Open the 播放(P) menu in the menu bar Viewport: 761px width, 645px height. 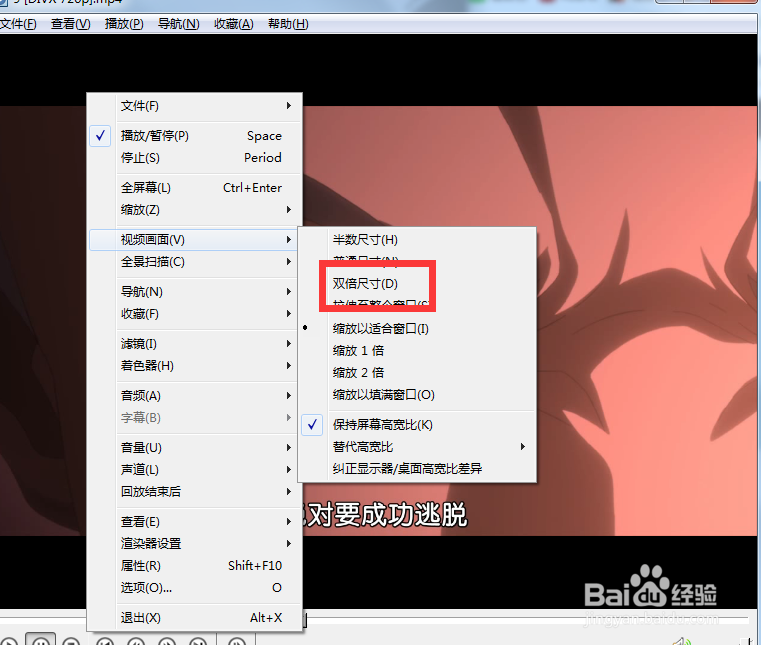click(124, 24)
